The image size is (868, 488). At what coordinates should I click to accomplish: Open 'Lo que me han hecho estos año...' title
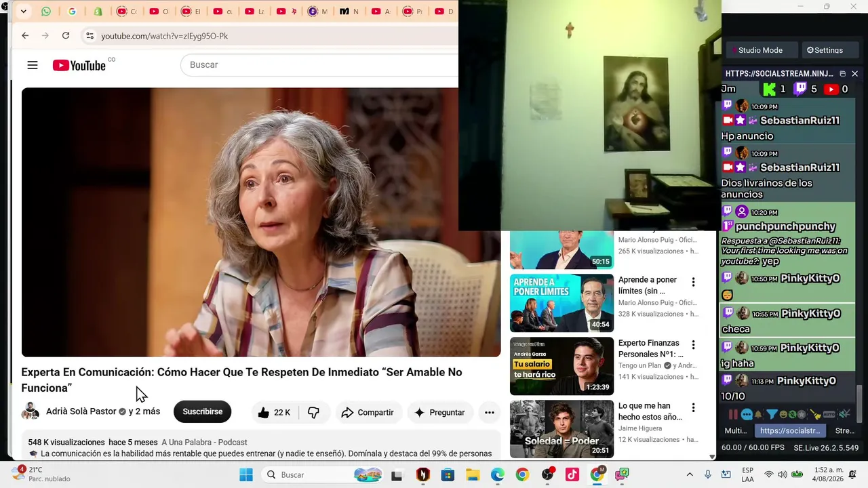[650, 411]
